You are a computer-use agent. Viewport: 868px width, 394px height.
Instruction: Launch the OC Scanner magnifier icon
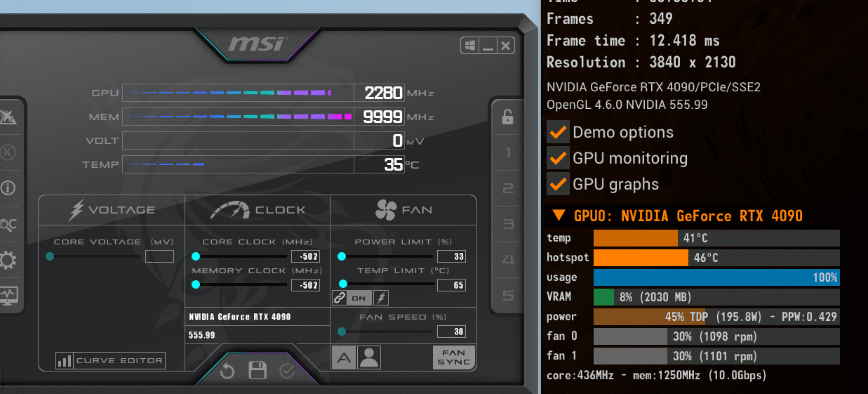point(8,225)
